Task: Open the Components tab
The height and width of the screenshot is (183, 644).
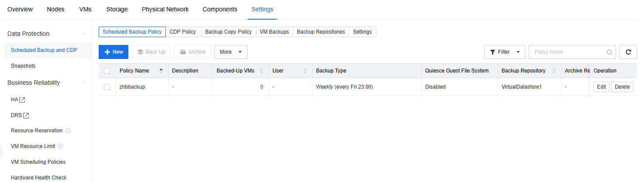Action: [x=220, y=9]
